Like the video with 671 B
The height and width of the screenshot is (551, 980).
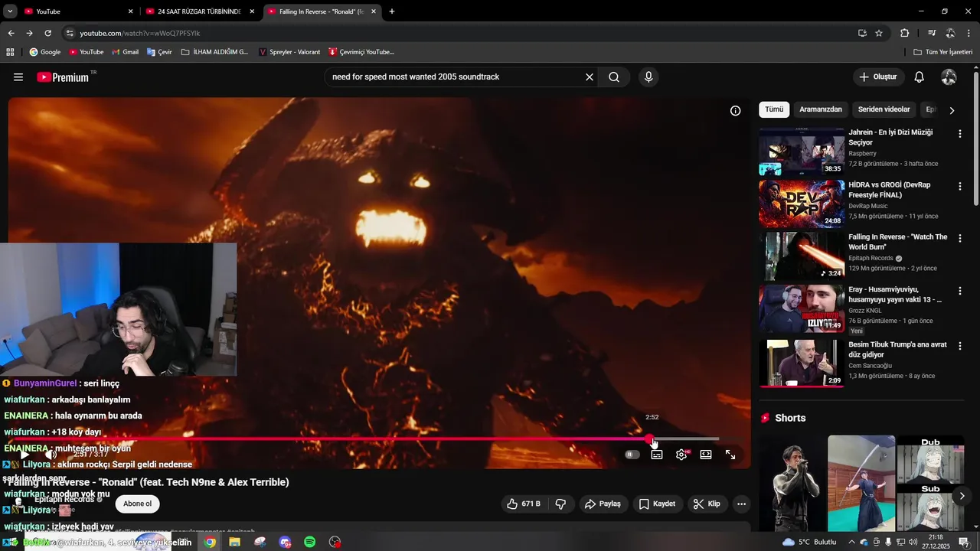click(x=524, y=504)
